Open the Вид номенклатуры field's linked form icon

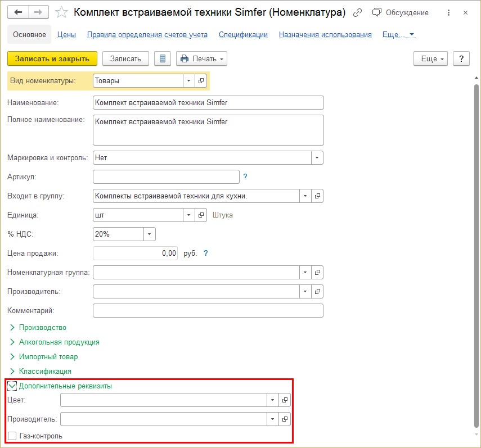[201, 81]
